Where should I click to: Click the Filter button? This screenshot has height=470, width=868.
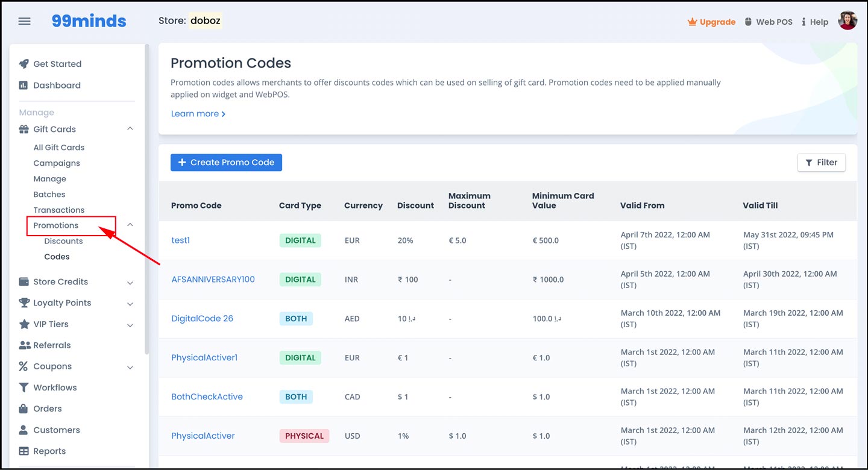click(x=821, y=162)
